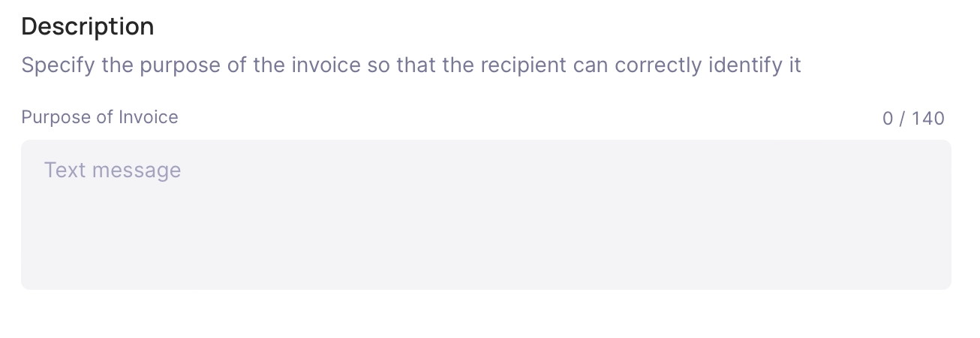This screenshot has width=980, height=338.
Task: Place cursor at the 'Text message' placeholder
Action: click(x=113, y=170)
